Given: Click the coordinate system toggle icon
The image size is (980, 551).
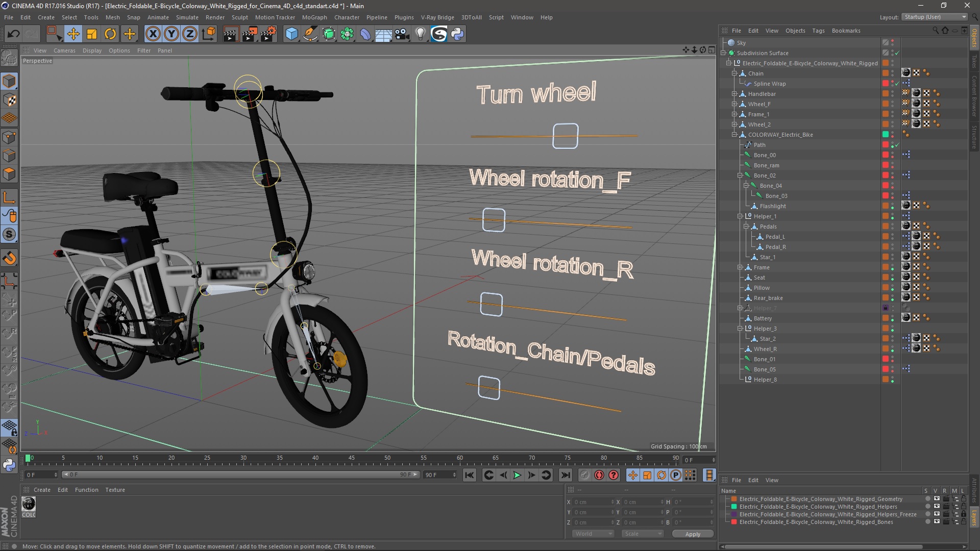Looking at the screenshot, I should (209, 34).
